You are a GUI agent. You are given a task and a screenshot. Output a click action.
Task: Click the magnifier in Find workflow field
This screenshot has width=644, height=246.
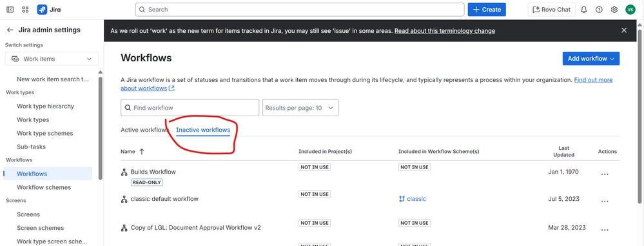pyautogui.click(x=128, y=108)
